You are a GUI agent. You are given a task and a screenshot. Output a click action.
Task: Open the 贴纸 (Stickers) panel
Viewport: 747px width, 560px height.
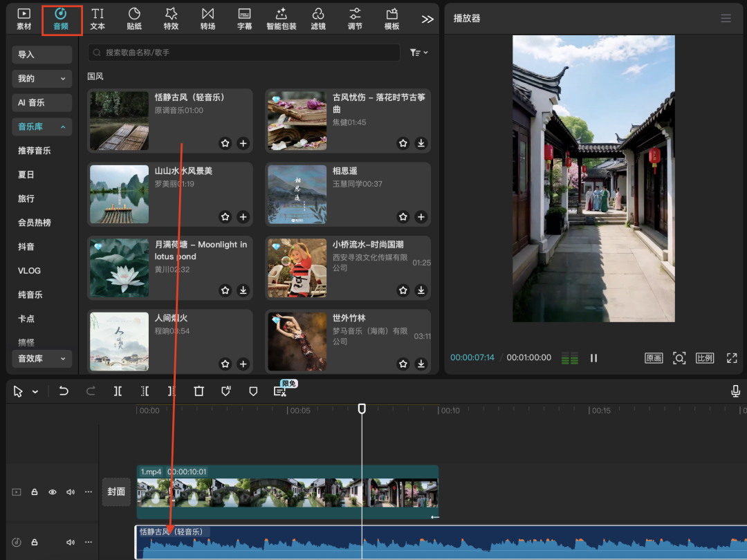[x=134, y=19]
